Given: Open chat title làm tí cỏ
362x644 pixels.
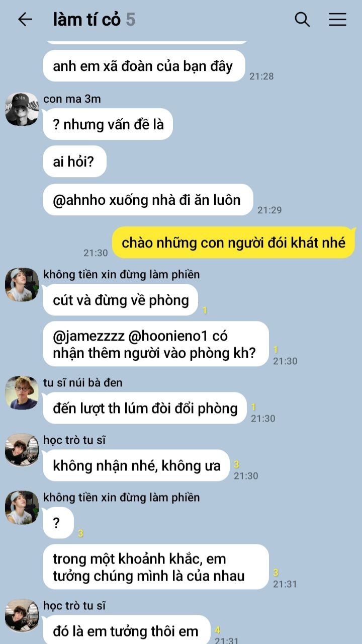Looking at the screenshot, I should [x=87, y=20].
